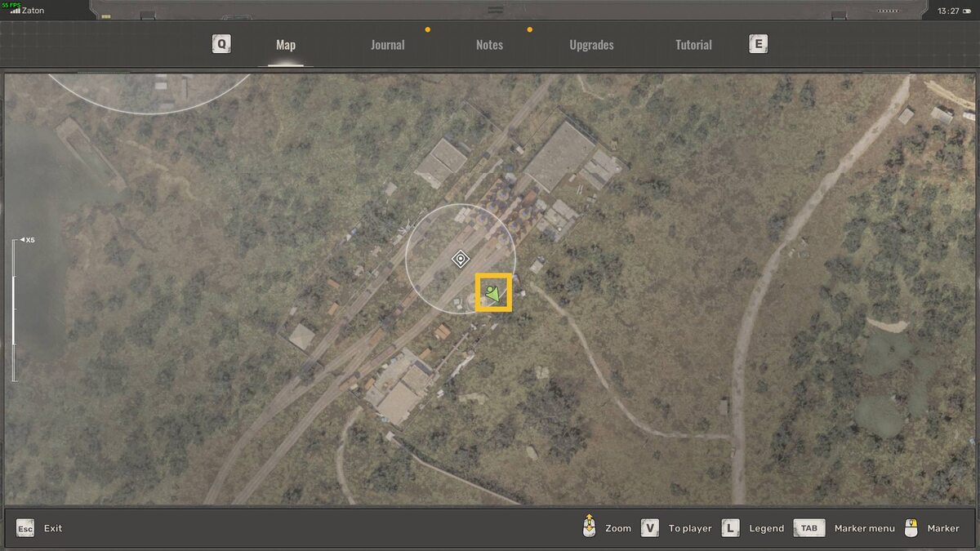Image resolution: width=980 pixels, height=551 pixels.
Task: Click the Exit label
Action: click(53, 528)
